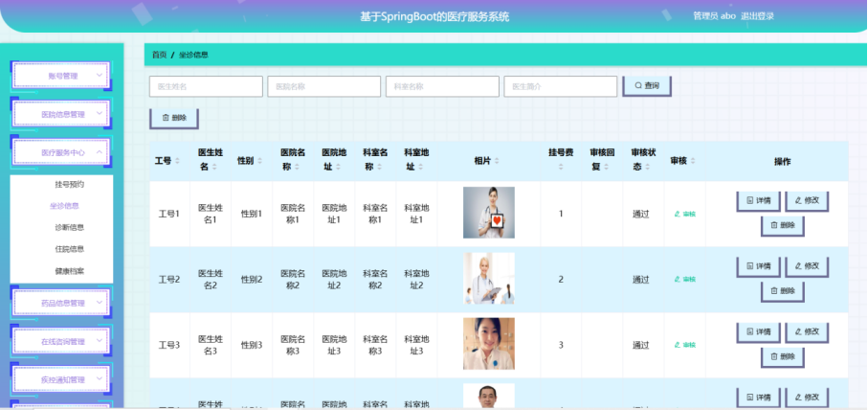Focus the 医院名称 search field
Viewport: 868px width, 410px height.
pos(323,86)
